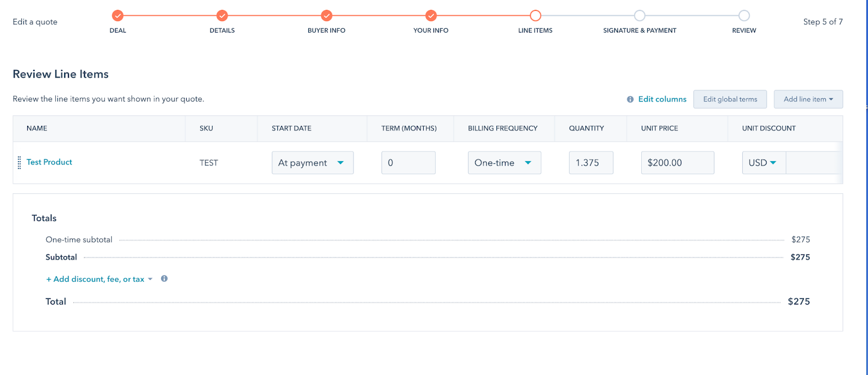
Task: Click info icon next to Add discount, fee, or tax
Action: (164, 278)
